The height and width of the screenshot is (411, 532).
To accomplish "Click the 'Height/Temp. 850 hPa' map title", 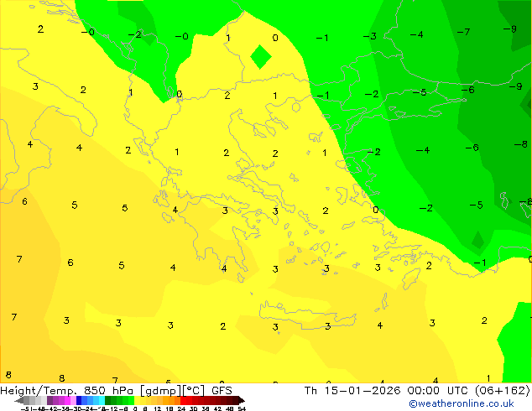I will (65, 391).
